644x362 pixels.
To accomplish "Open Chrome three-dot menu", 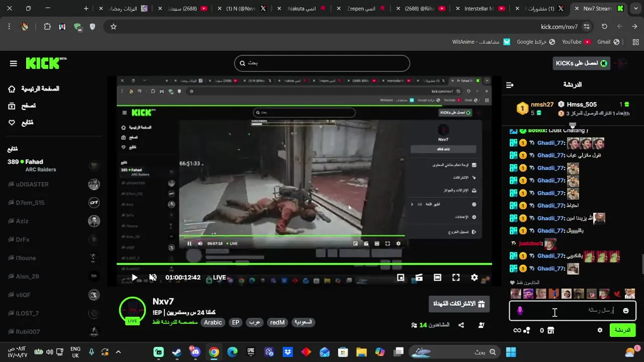I will coord(9,27).
